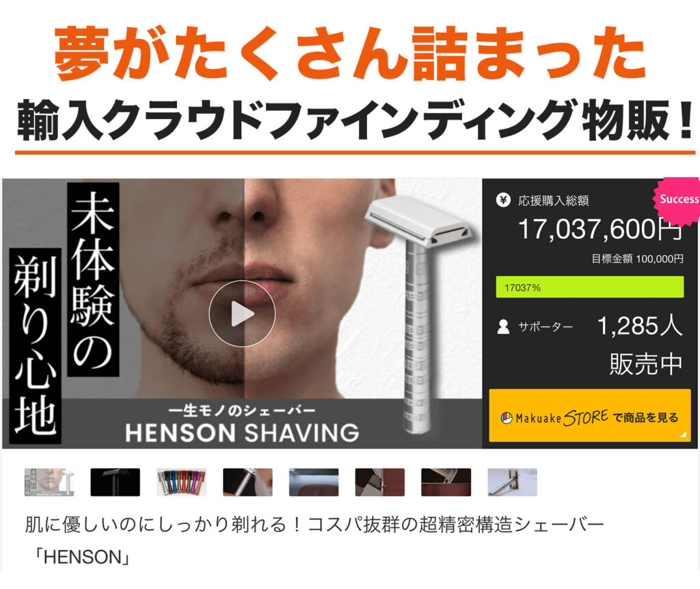Image resolution: width=700 pixels, height=589 pixels.
Task: Select the fourth thumbnail with silver razor
Action: coord(247,482)
